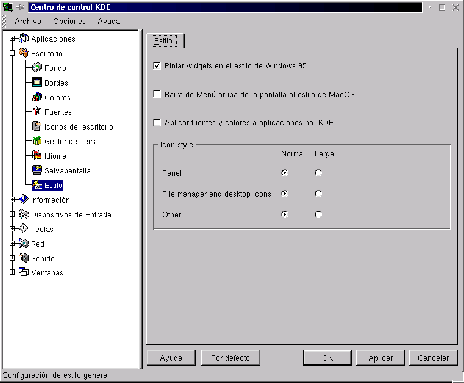Open the Idioma flag icon
Image resolution: width=464 pixels, height=383 pixels.
pyautogui.click(x=37, y=155)
